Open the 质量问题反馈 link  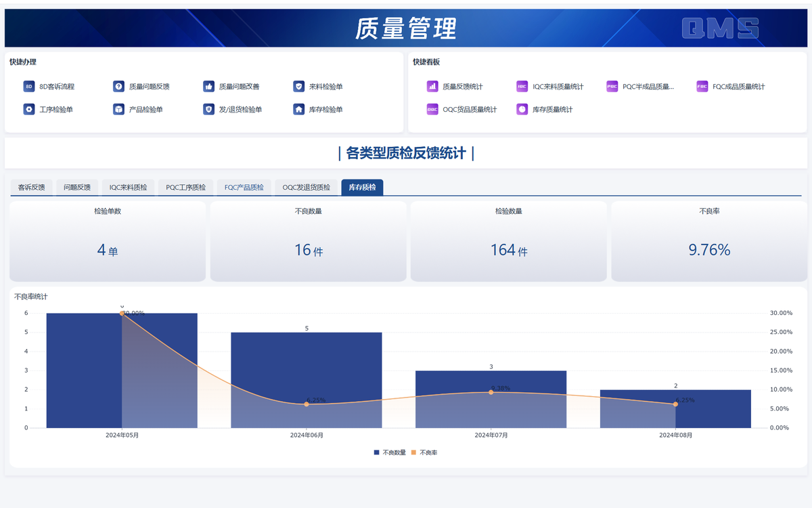[150, 87]
